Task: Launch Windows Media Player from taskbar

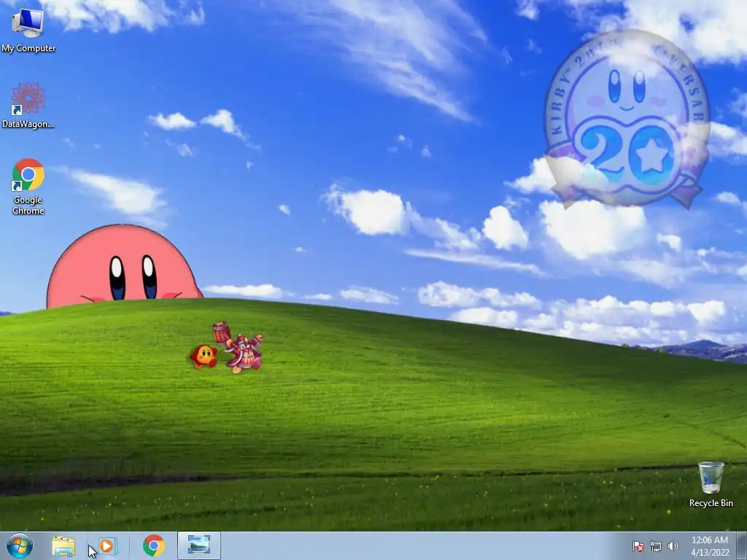Action: (107, 545)
